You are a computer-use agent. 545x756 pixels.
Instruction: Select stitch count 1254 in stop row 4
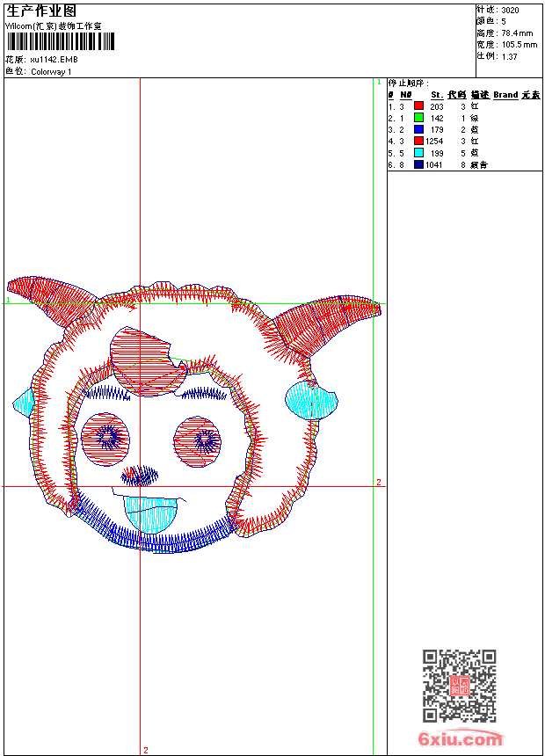(434, 142)
